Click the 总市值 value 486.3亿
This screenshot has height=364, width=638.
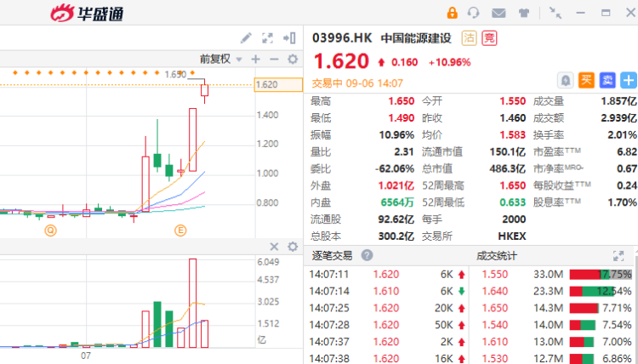tap(507, 168)
